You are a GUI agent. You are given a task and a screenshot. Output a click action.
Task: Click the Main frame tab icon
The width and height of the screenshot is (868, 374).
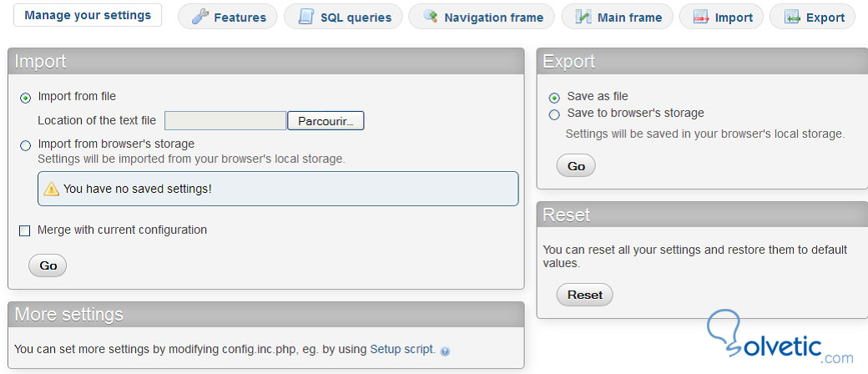pos(583,17)
